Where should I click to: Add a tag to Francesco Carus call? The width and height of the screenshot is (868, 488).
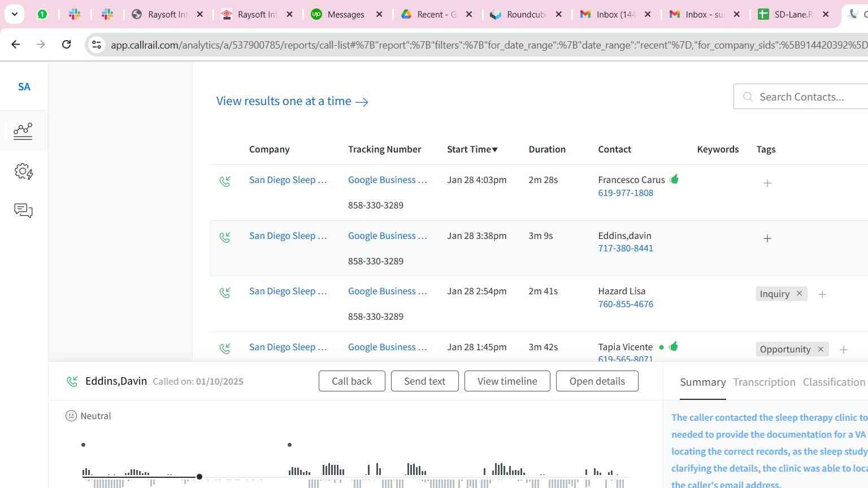(x=767, y=183)
